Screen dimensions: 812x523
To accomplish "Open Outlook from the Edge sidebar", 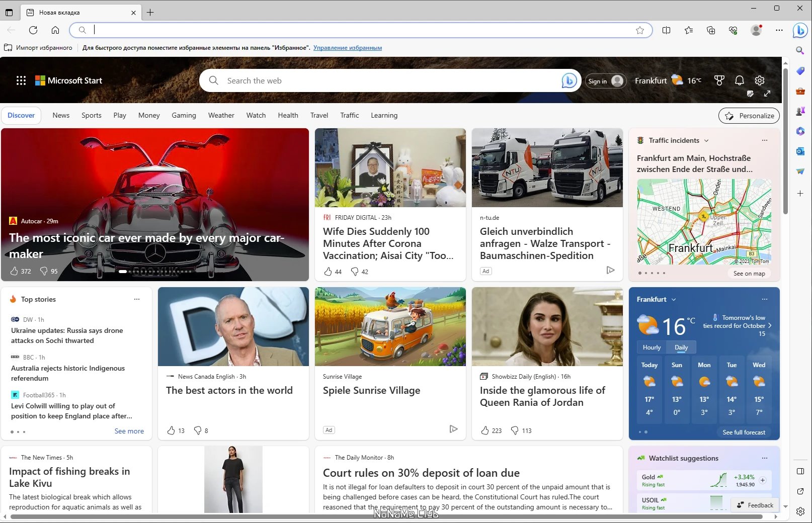I will (800, 151).
